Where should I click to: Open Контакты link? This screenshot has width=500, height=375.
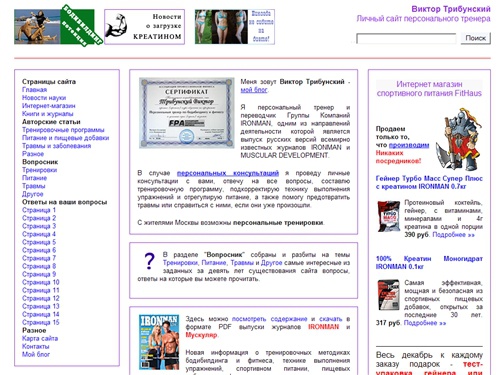[x=36, y=346]
